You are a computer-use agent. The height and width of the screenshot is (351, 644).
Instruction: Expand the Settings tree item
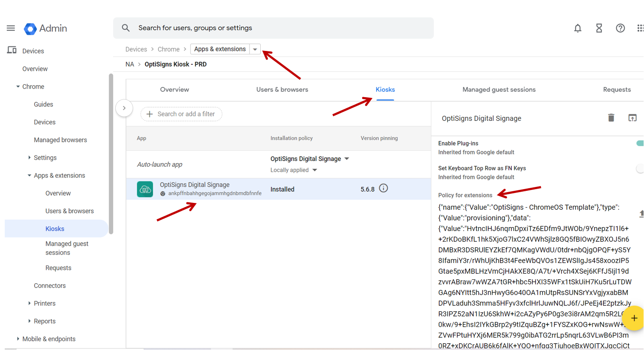click(29, 158)
